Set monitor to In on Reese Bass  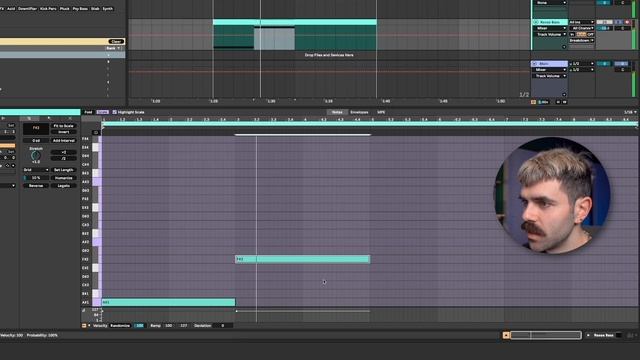coord(572,34)
